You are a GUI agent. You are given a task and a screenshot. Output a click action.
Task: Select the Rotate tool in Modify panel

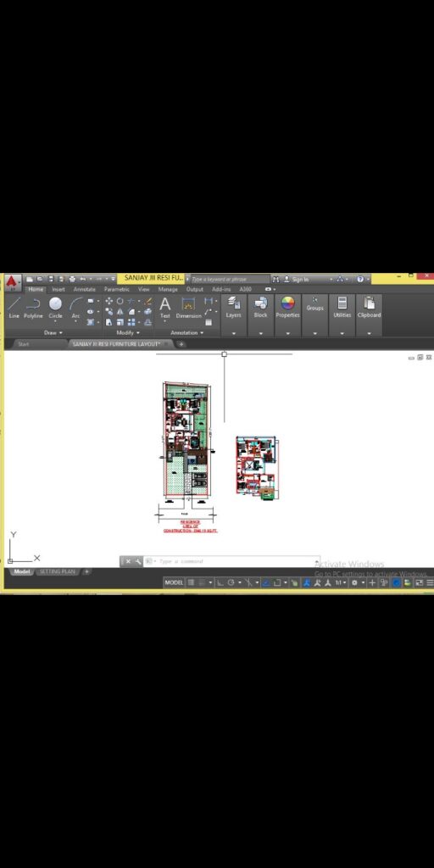coord(120,301)
